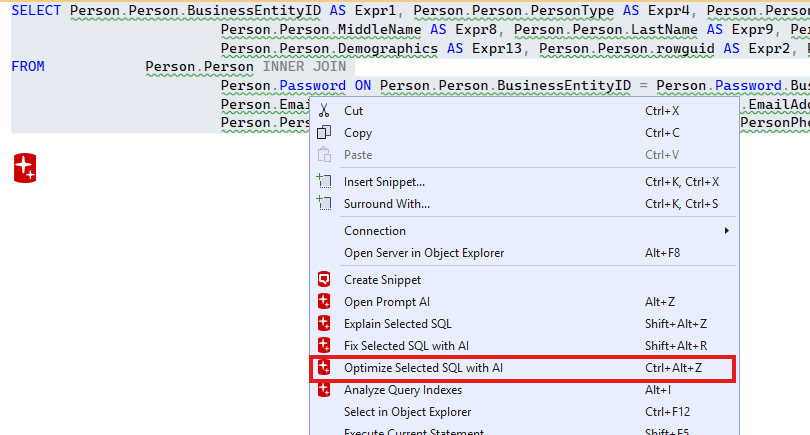810x435 pixels.
Task: Choose Optimize Selected SQL with AI
Action: 423,368
